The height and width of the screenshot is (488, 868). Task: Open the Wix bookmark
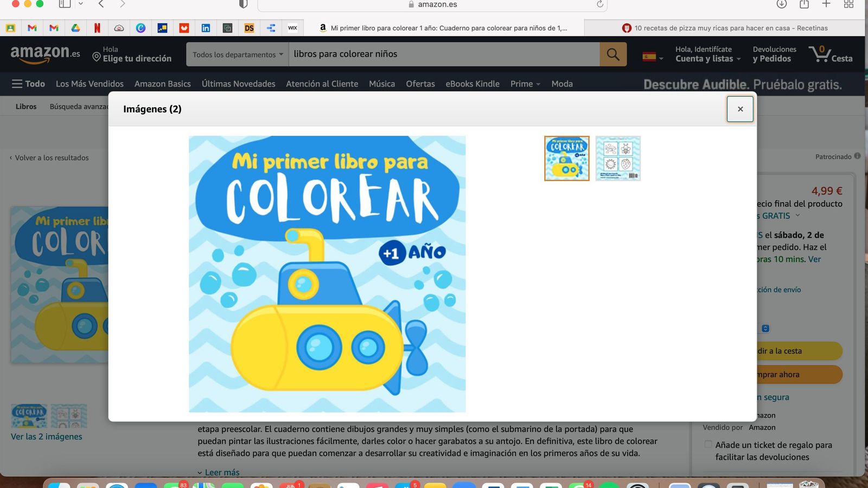(292, 28)
